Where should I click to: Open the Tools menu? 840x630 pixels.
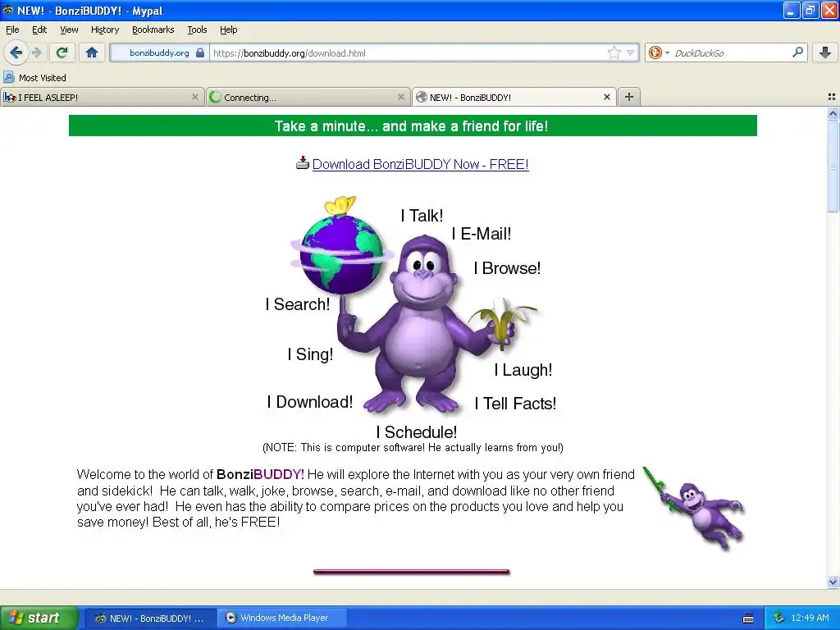click(x=197, y=30)
